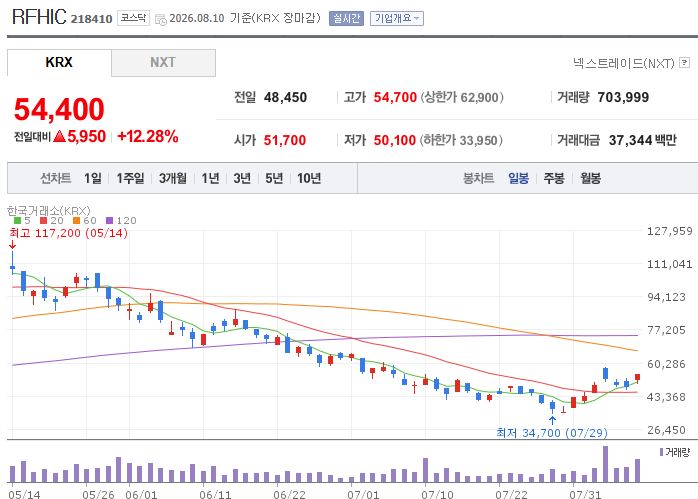The width and height of the screenshot is (698, 499).
Task: Select the 1주일 line chart period
Action: pyautogui.click(x=130, y=179)
